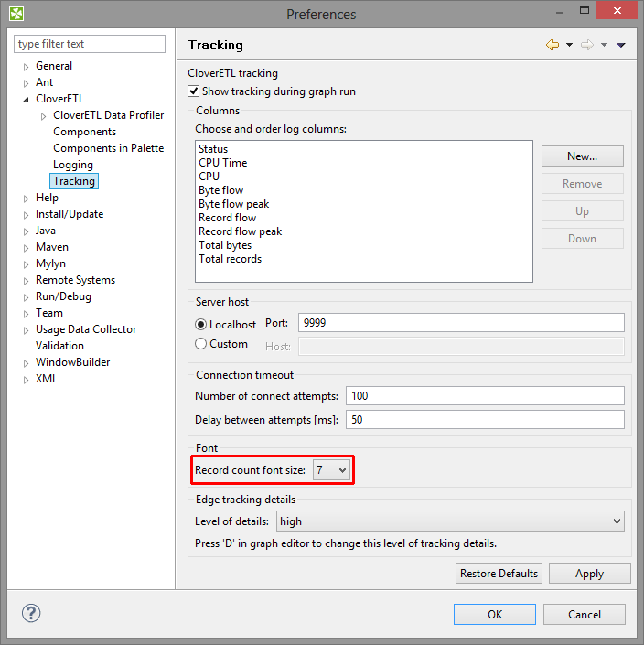
Task: Select Byte flow column entry
Action: [220, 190]
